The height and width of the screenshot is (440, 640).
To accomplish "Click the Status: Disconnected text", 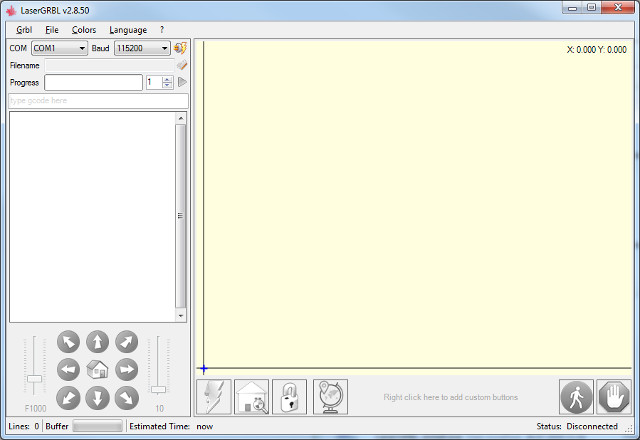I will pos(577,427).
